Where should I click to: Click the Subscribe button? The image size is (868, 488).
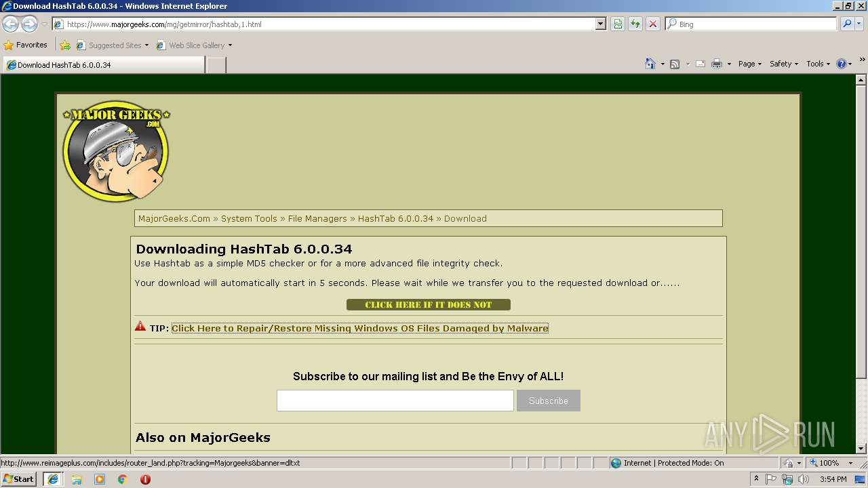coord(549,401)
